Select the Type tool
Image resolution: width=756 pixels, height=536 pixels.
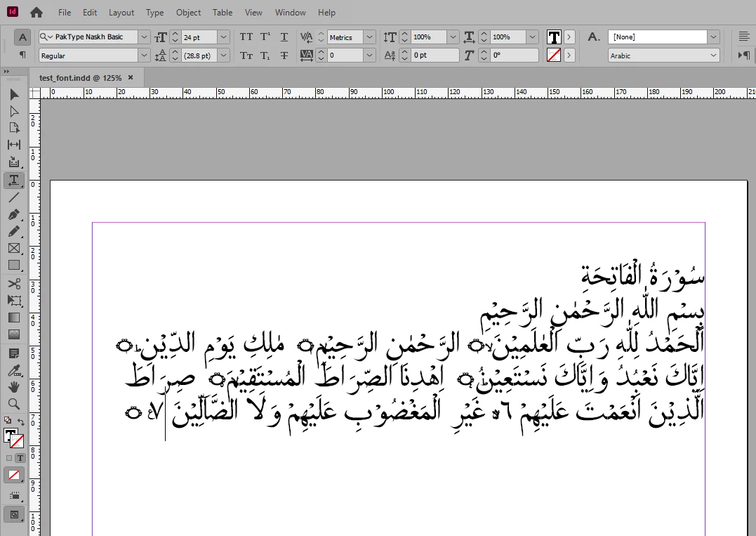[x=14, y=180]
